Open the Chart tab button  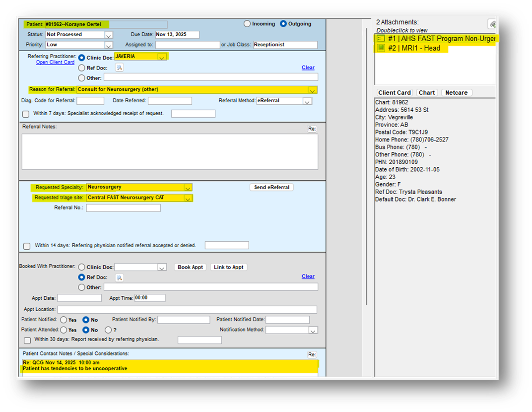pos(426,93)
